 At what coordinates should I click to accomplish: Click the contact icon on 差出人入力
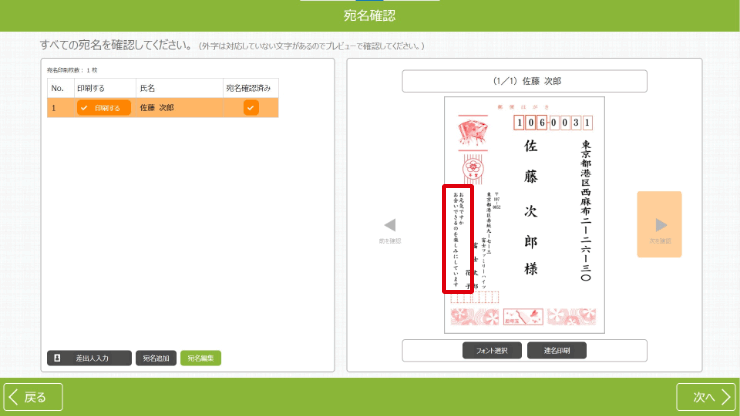pos(57,357)
